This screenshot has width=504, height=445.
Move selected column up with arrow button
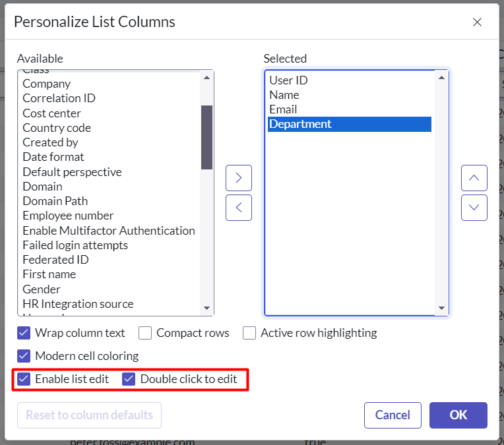(x=474, y=178)
